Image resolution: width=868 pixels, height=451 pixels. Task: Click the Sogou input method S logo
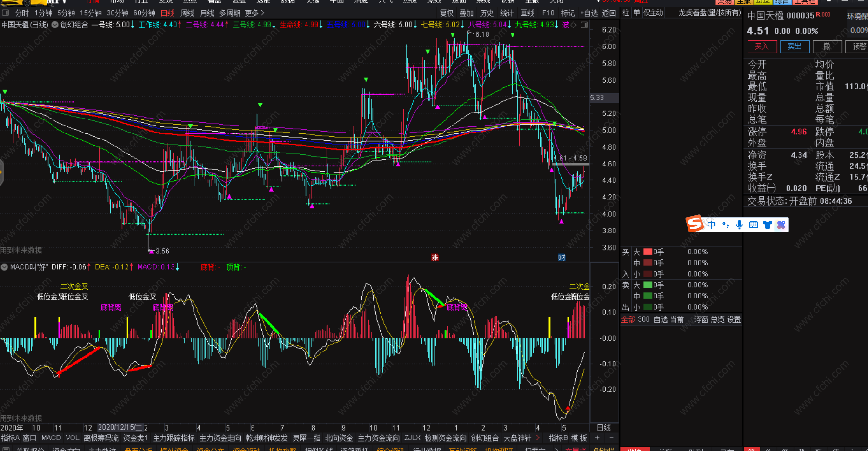click(694, 224)
